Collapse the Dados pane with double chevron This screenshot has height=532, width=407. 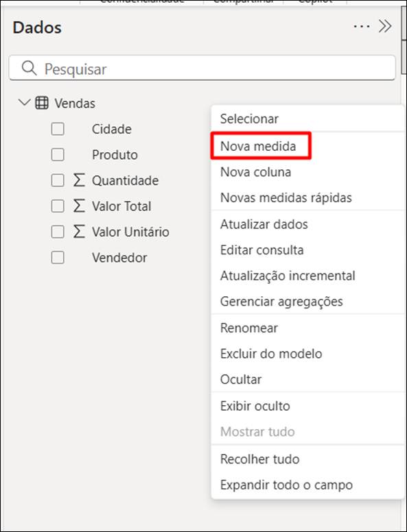coord(385,27)
